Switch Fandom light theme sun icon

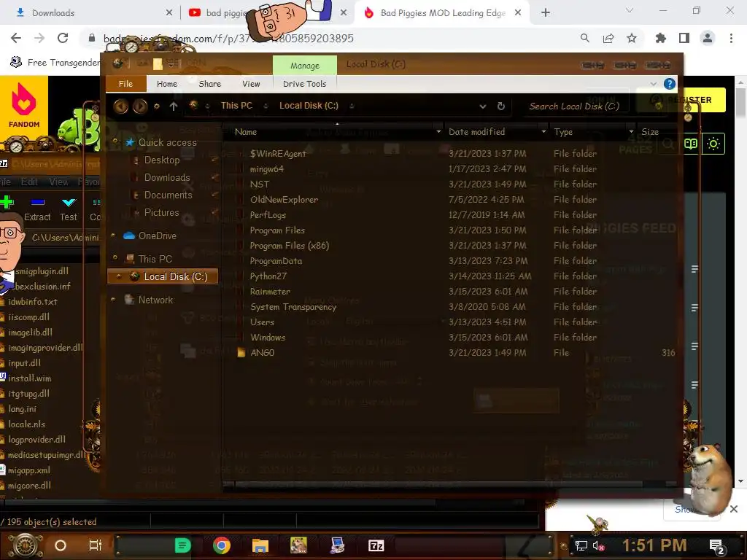pos(713,144)
